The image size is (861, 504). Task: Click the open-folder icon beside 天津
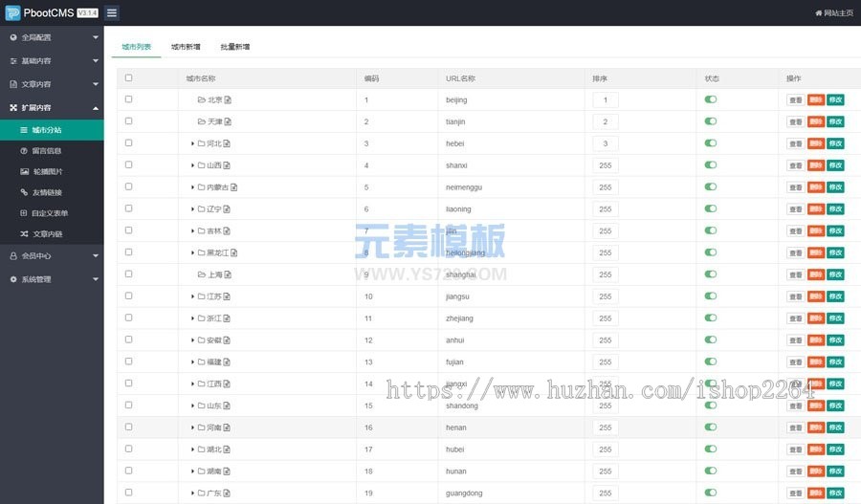tap(202, 121)
